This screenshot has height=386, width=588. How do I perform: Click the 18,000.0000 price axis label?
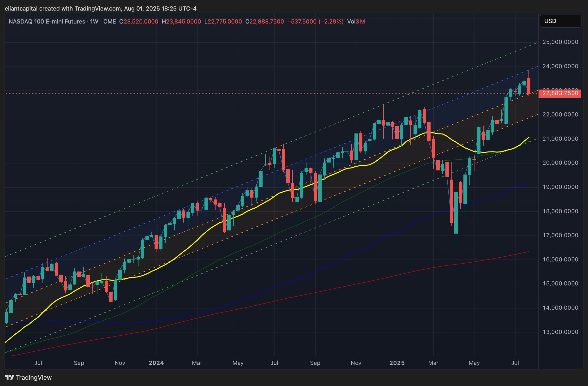click(560, 211)
